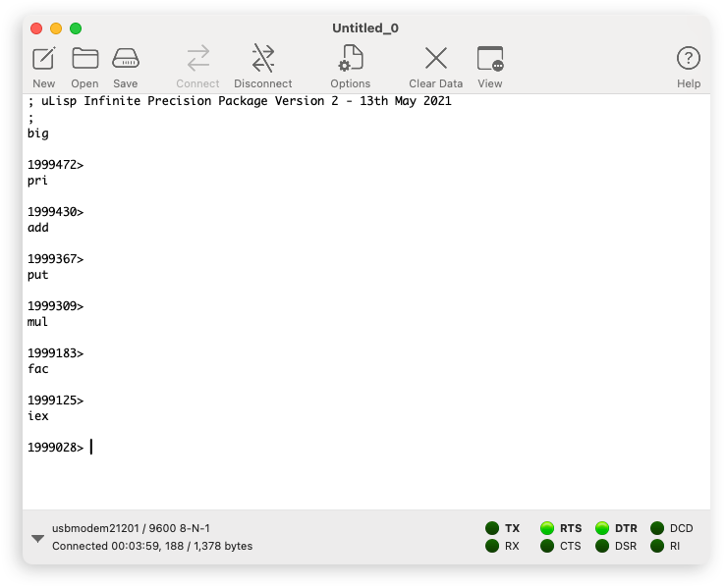The height and width of the screenshot is (588, 726).
Task: Save the session using the Save icon
Action: [x=126, y=59]
